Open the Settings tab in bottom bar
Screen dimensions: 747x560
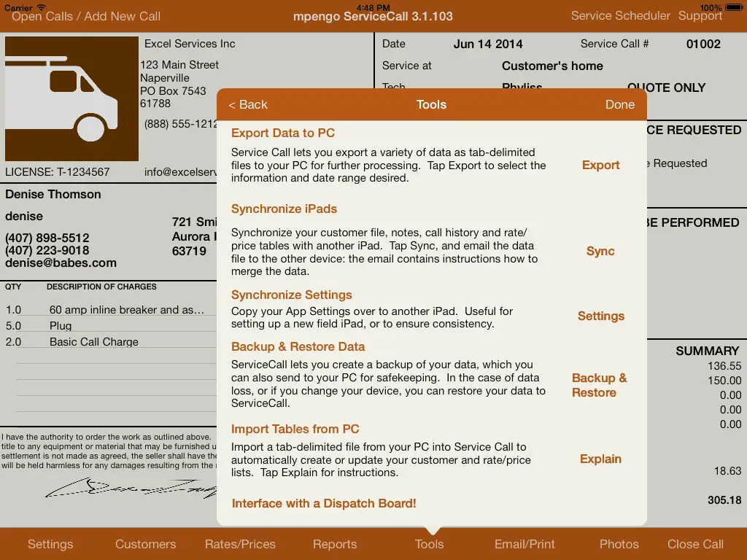[x=50, y=544]
